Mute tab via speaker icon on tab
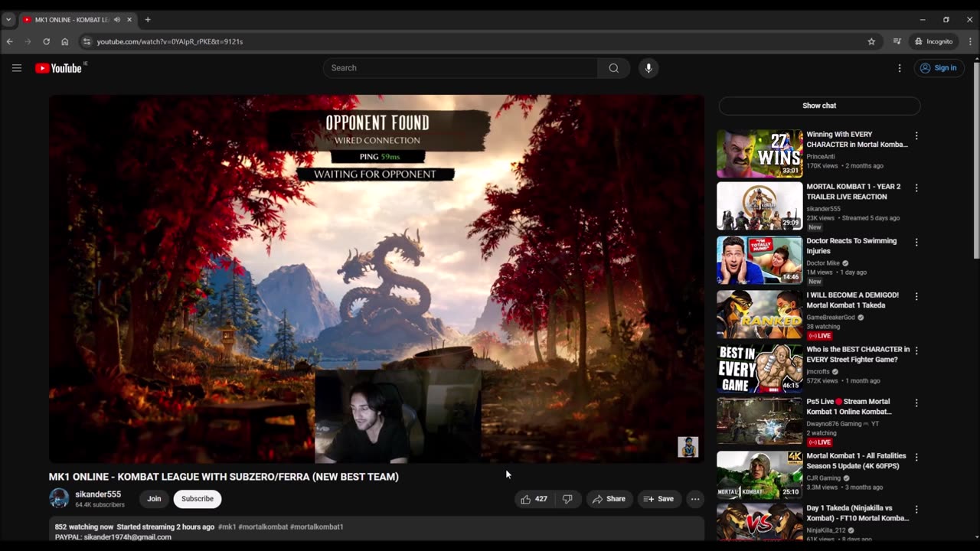Screen dimensions: 980x551 117,20
